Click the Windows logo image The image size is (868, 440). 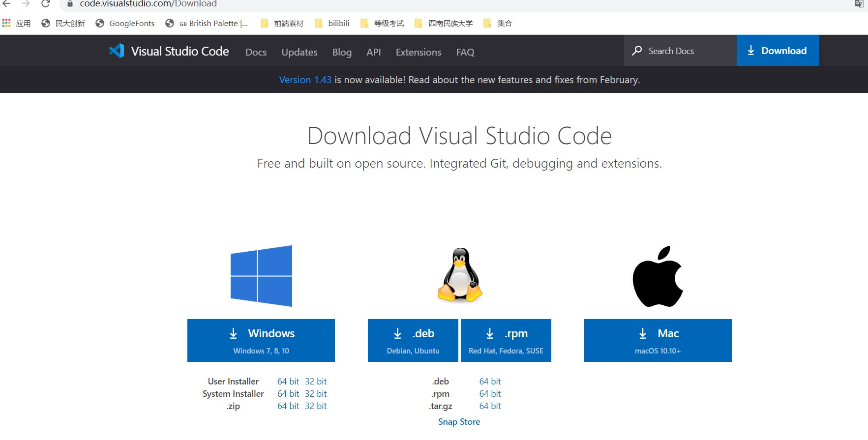[261, 276]
